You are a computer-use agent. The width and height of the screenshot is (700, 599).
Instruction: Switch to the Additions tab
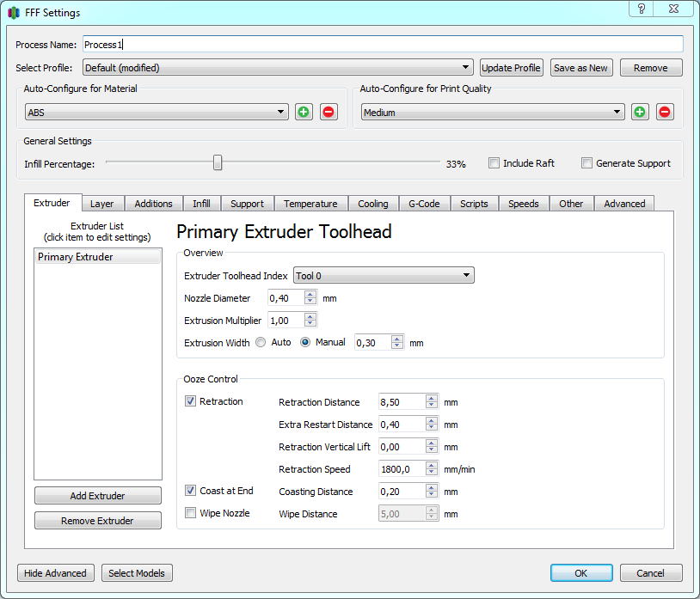coord(154,204)
